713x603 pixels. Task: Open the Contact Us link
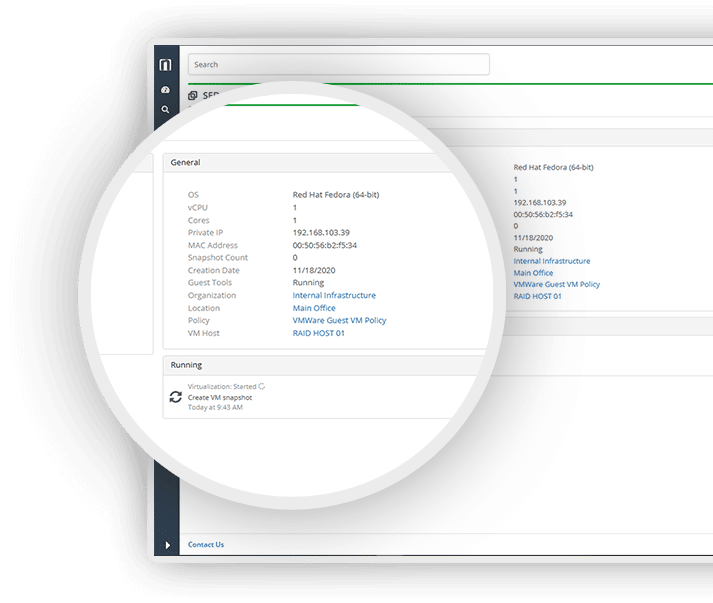[x=206, y=545]
